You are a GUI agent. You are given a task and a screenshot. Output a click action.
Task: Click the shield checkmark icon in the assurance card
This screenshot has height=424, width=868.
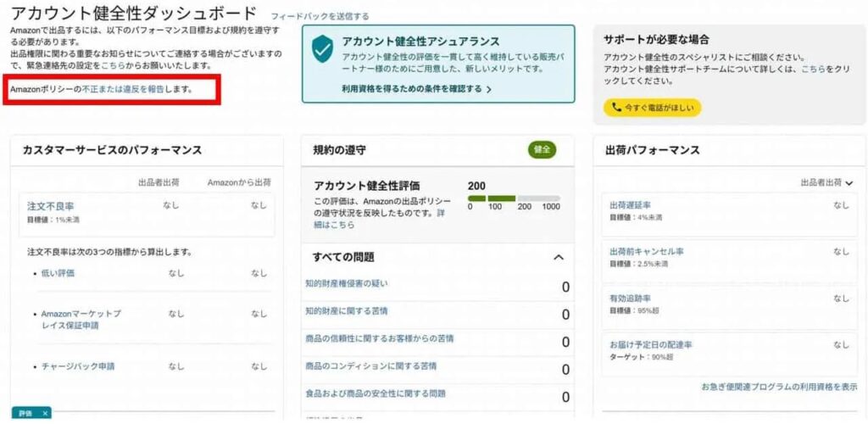[321, 49]
